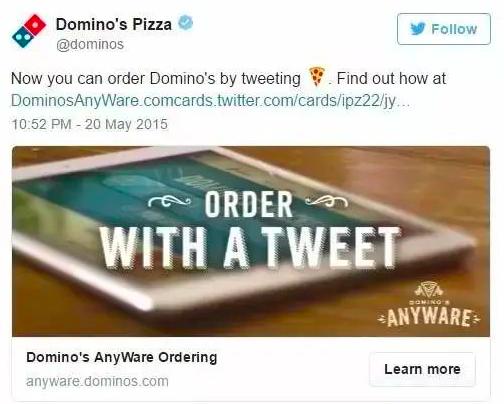
Task: Click the Domino's AnyWare logo on image
Action: 429,304
